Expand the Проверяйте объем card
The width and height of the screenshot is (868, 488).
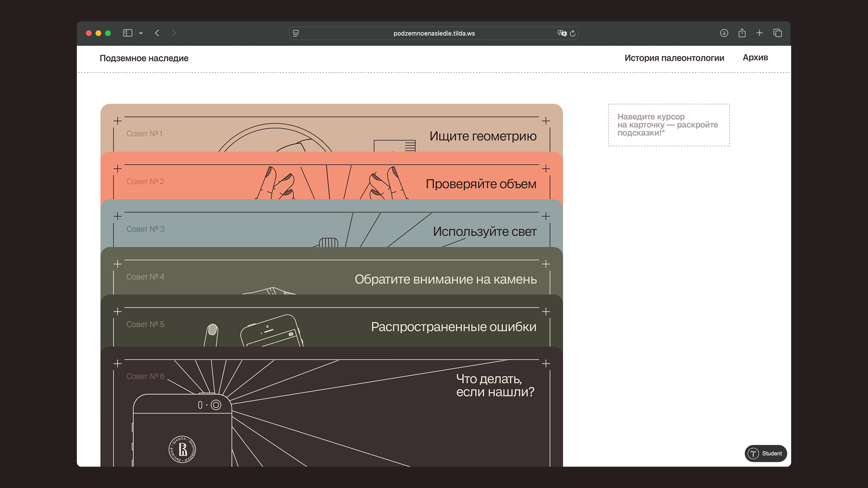tap(481, 184)
